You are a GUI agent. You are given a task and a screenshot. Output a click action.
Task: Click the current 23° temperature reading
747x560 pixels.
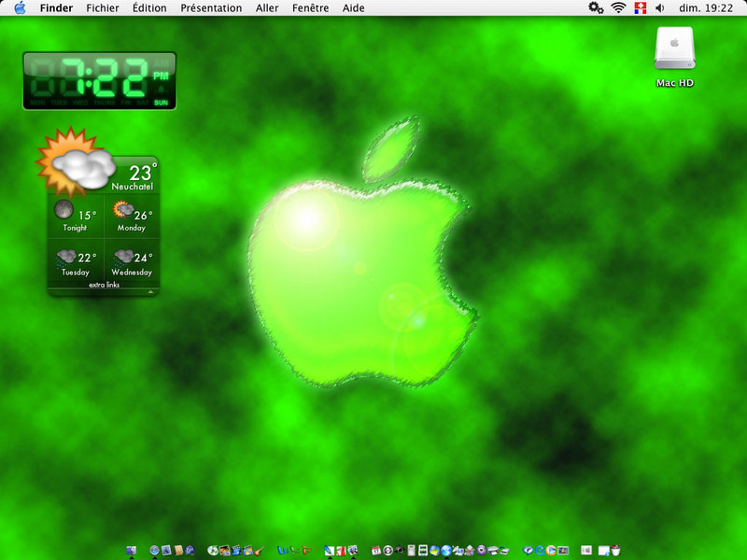pyautogui.click(x=143, y=172)
